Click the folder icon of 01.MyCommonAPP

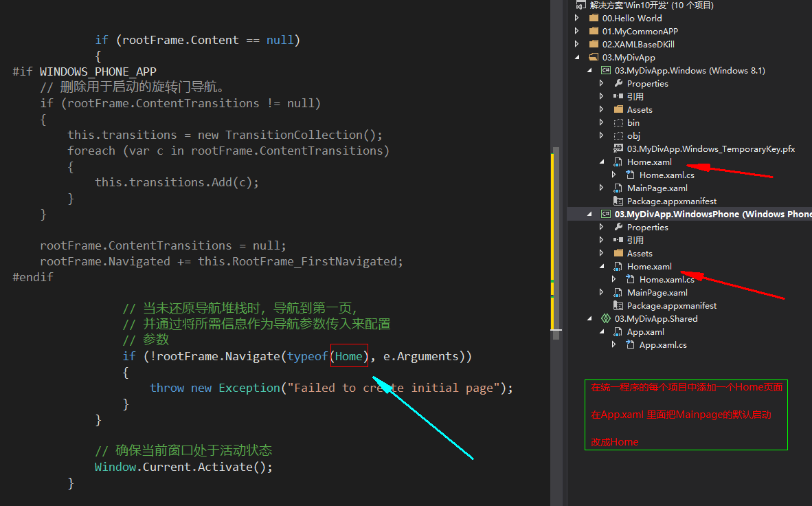594,31
